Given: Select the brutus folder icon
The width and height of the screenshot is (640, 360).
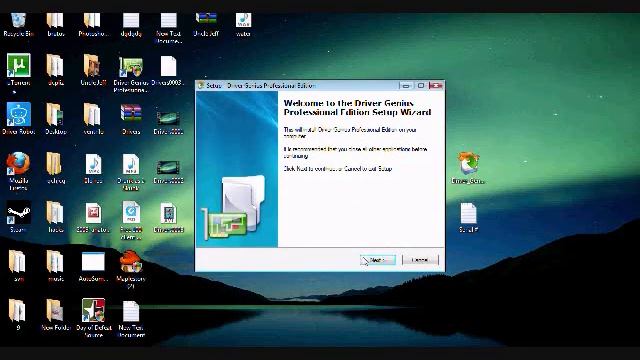Looking at the screenshot, I should point(56,24).
